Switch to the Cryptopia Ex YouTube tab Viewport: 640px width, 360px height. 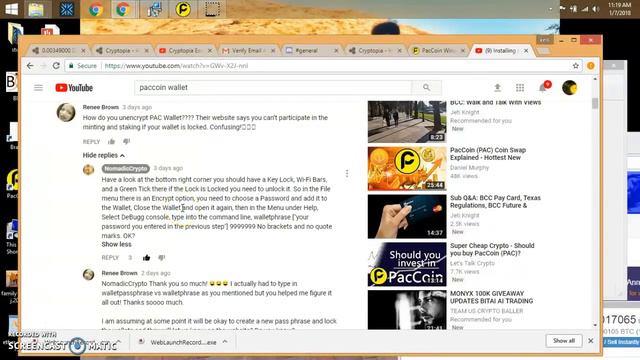[x=184, y=51]
